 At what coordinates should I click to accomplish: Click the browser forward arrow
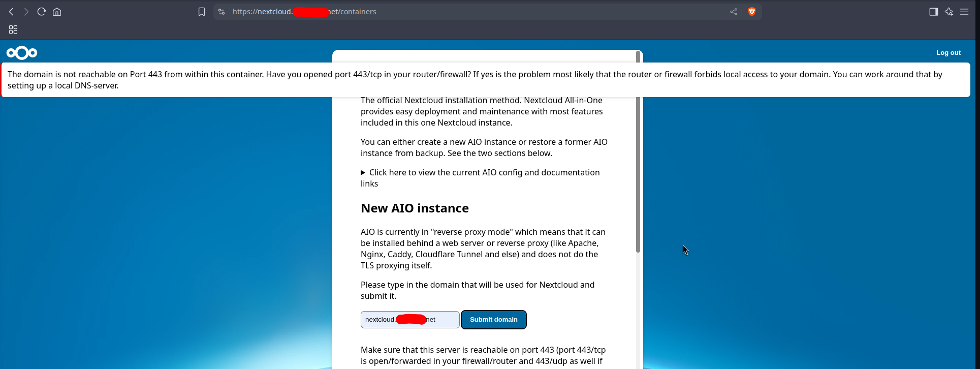tap(26, 12)
